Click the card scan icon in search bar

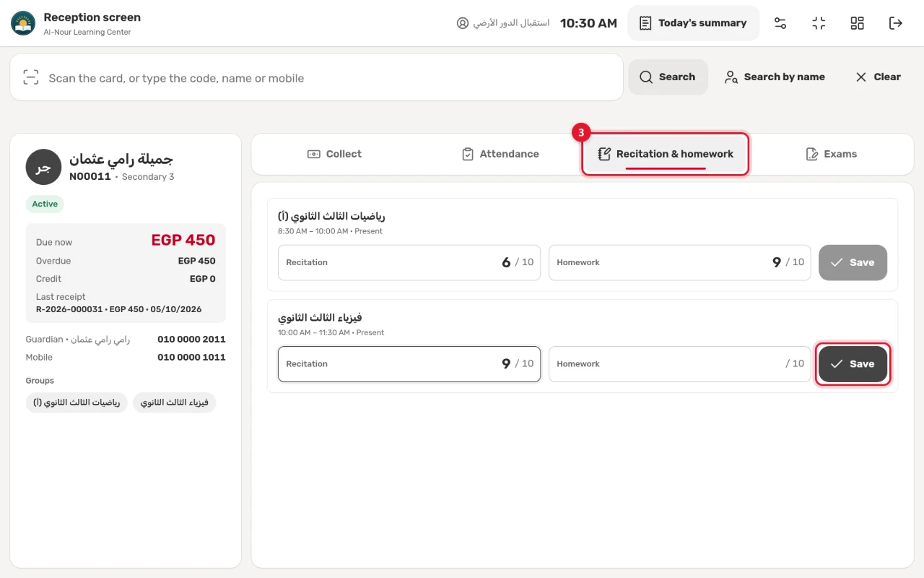point(30,77)
